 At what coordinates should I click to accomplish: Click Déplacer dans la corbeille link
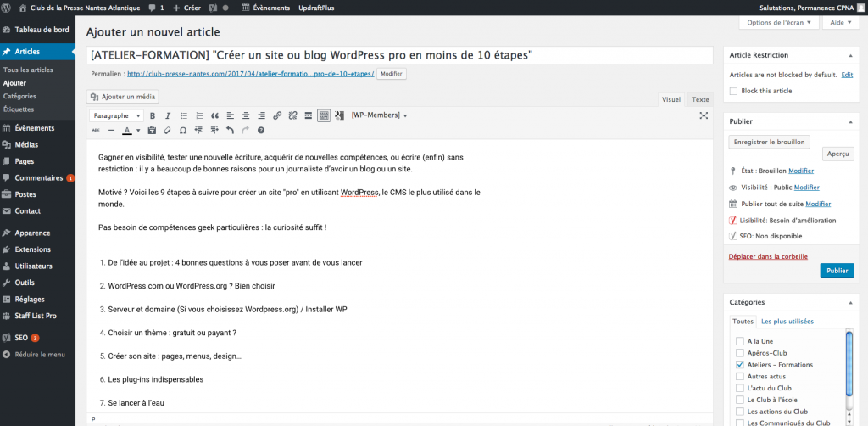pos(768,255)
